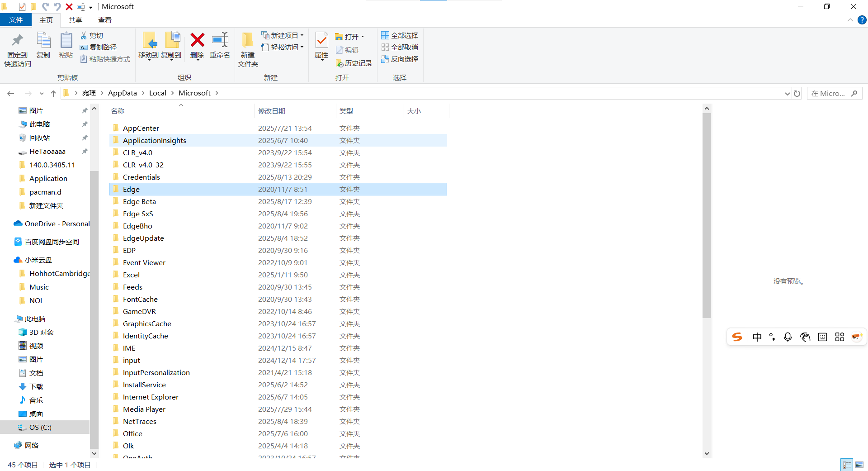868x471 pixels.
Task: Copy path of selected folder
Action: pos(98,47)
